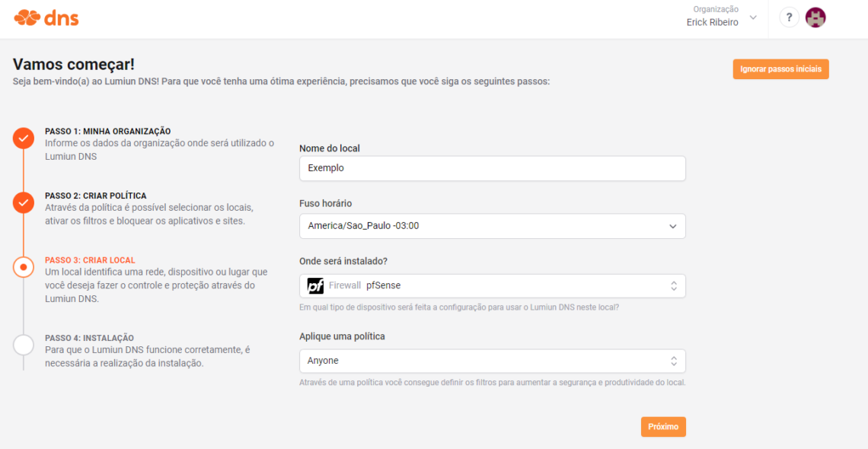868x449 pixels.
Task: Click the user avatar picture
Action: point(815,18)
